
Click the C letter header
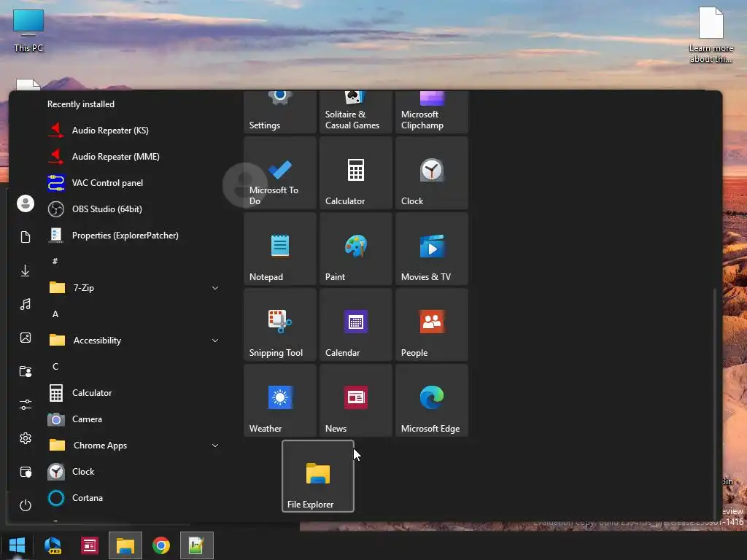55,366
